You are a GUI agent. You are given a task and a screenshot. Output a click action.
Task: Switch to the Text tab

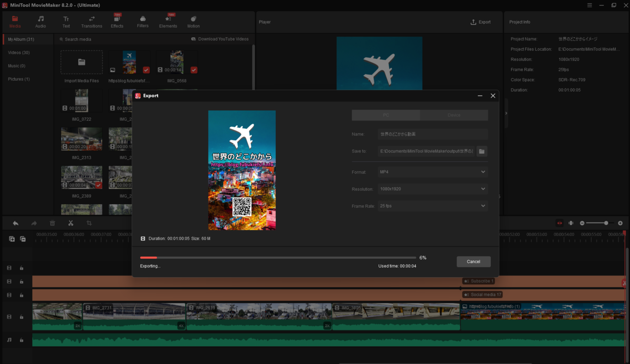[x=66, y=22]
